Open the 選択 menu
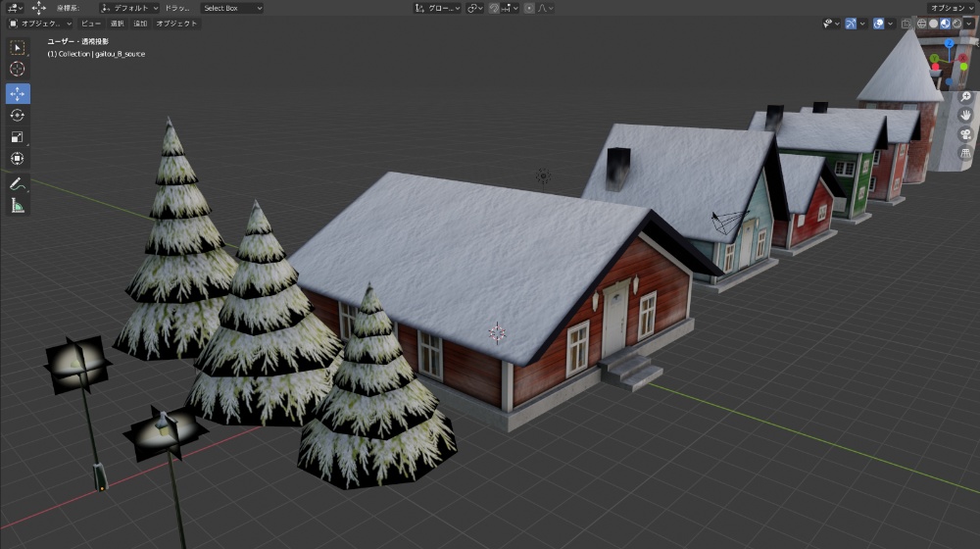 [x=118, y=24]
